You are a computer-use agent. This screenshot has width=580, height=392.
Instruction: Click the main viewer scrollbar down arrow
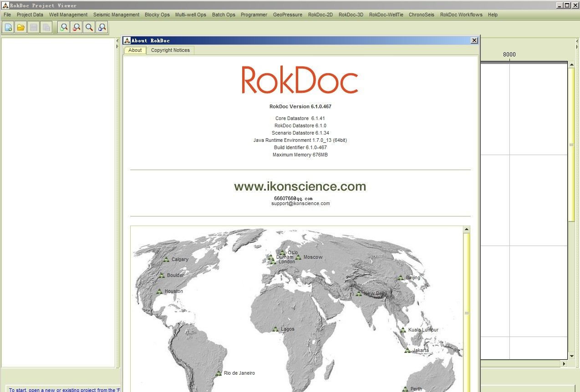pyautogui.click(x=571, y=356)
